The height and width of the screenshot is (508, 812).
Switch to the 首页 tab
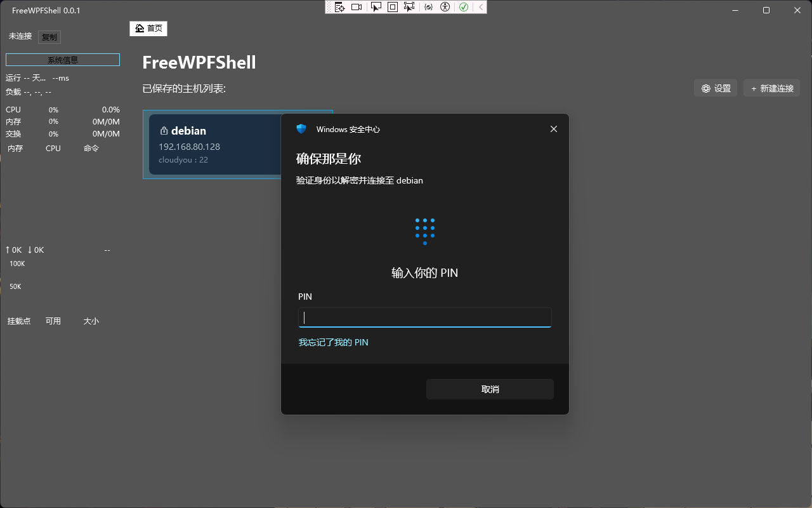pyautogui.click(x=148, y=28)
